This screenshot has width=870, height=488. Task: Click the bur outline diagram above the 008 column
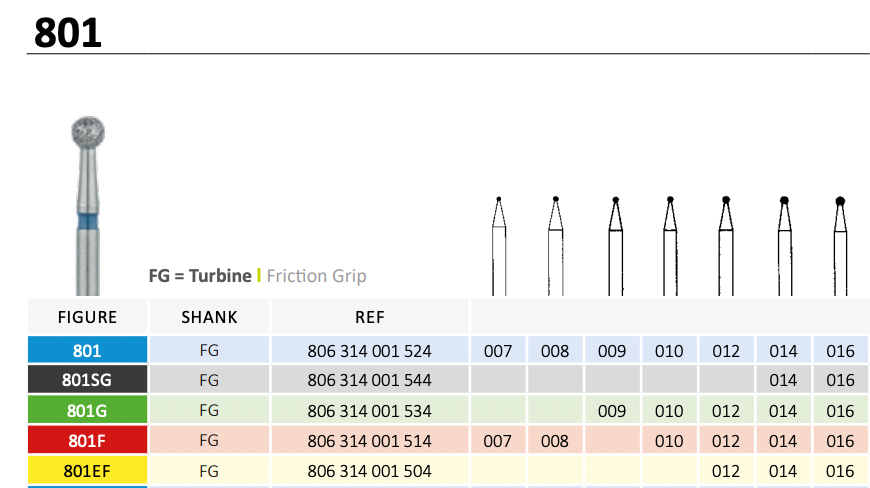555,243
